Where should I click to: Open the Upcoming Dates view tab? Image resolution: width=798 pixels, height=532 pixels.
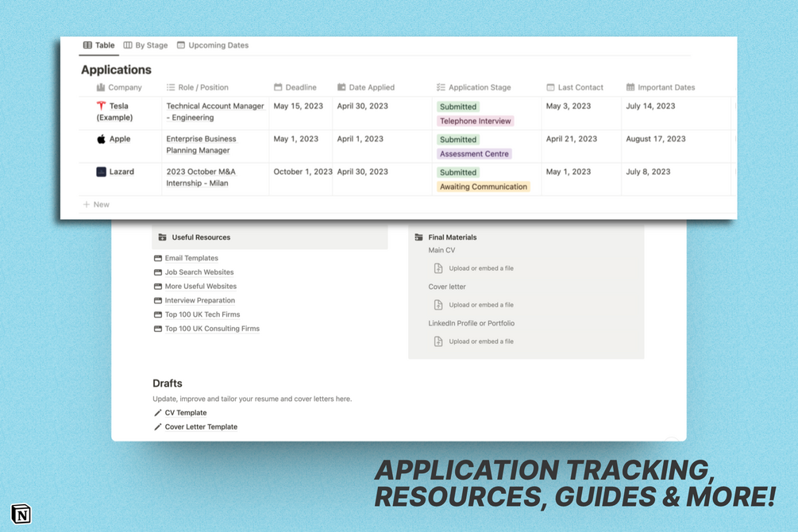pyautogui.click(x=213, y=45)
